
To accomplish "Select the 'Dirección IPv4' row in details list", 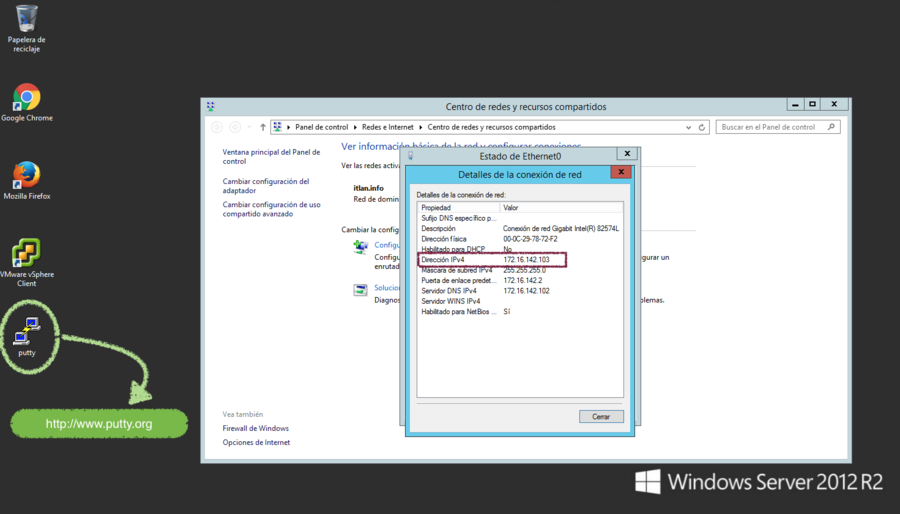I will (x=492, y=260).
